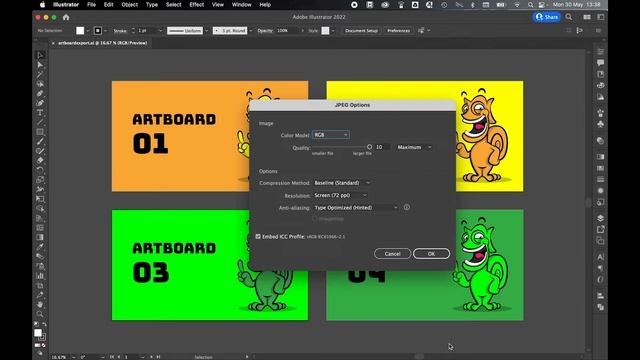Click the Opacity 100% field
Image resolution: width=640 pixels, height=360 pixels.
click(x=288, y=31)
